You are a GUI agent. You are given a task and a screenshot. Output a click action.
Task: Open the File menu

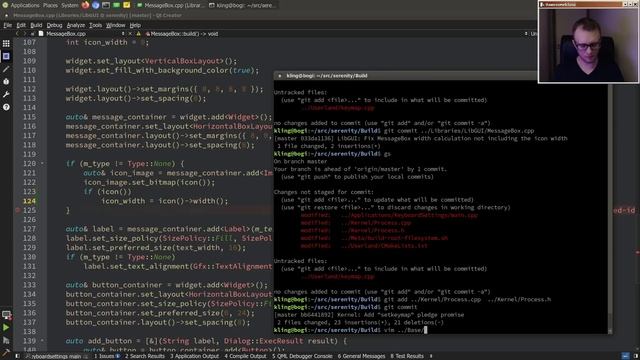pos(8,25)
